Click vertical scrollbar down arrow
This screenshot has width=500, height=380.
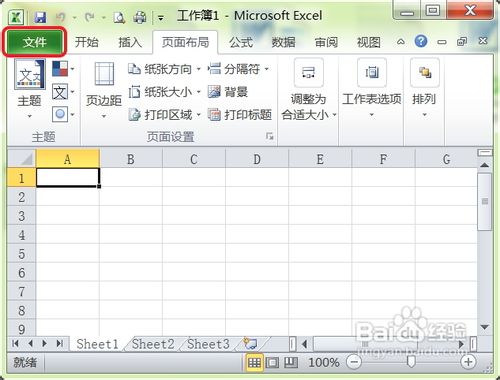[485, 327]
